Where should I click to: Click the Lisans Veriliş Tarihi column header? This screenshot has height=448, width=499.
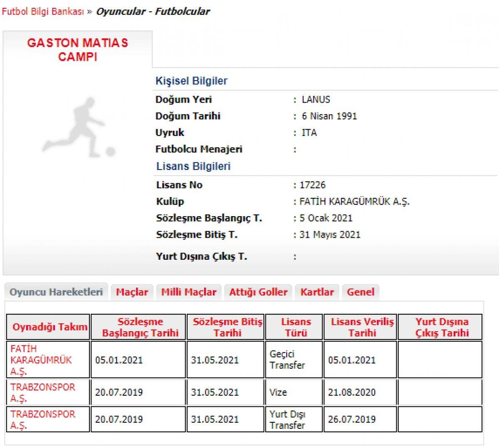362,327
